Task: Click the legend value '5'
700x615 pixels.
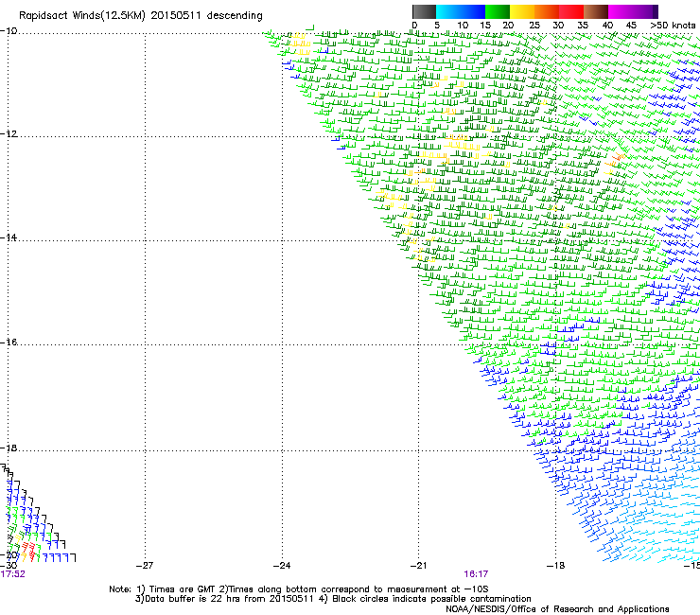Action: [x=437, y=26]
